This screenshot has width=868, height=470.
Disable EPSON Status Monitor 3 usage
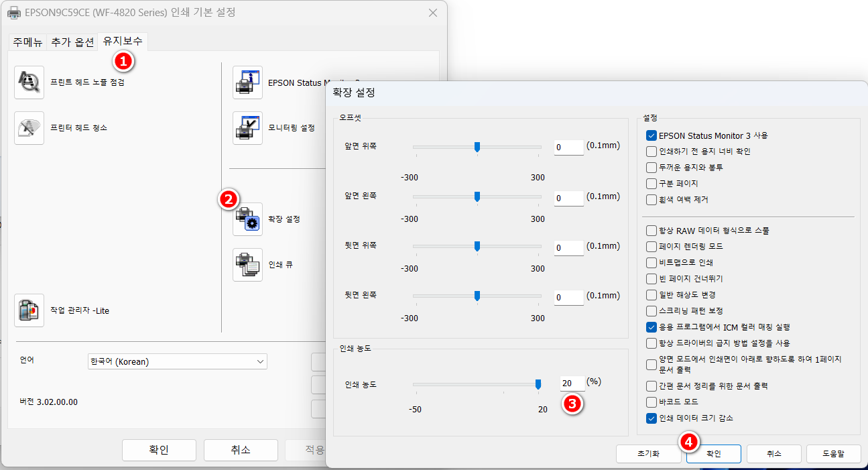(x=651, y=135)
